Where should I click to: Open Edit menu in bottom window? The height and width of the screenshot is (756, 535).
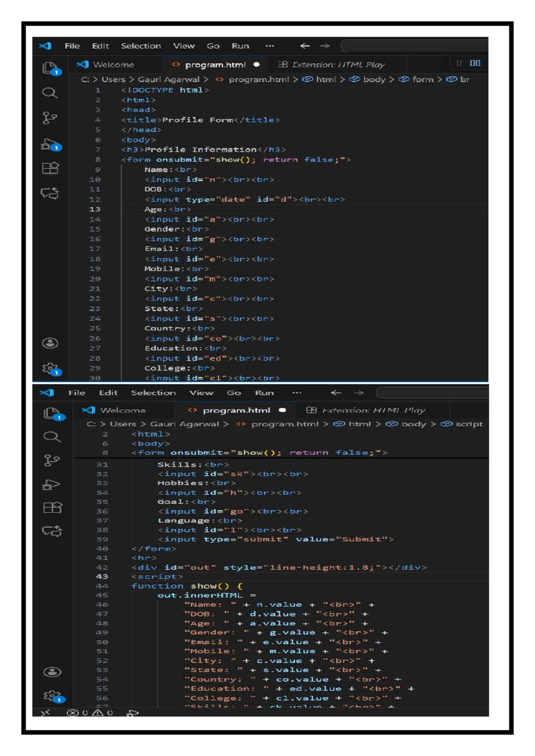(108, 393)
